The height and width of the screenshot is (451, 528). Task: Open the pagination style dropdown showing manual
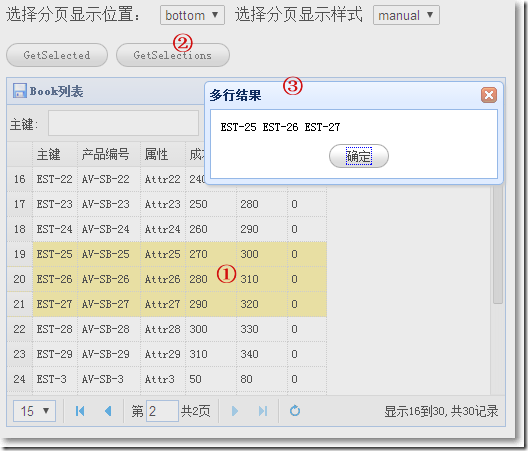coord(406,15)
